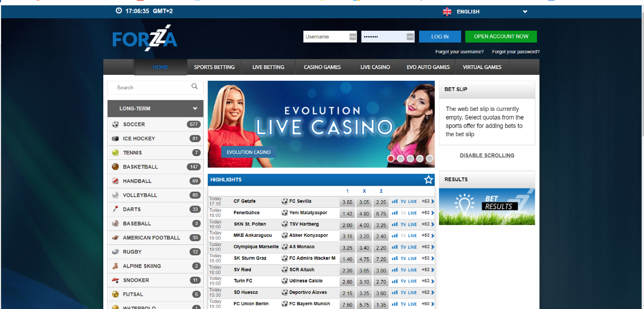Open the Sports Betting tab
Screen dimensions: 644x309
[214, 67]
